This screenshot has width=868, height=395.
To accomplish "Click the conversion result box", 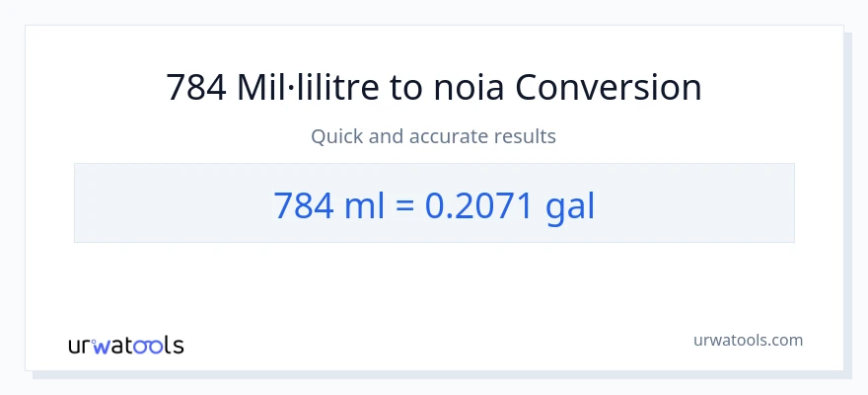I will pyautogui.click(x=434, y=202).
